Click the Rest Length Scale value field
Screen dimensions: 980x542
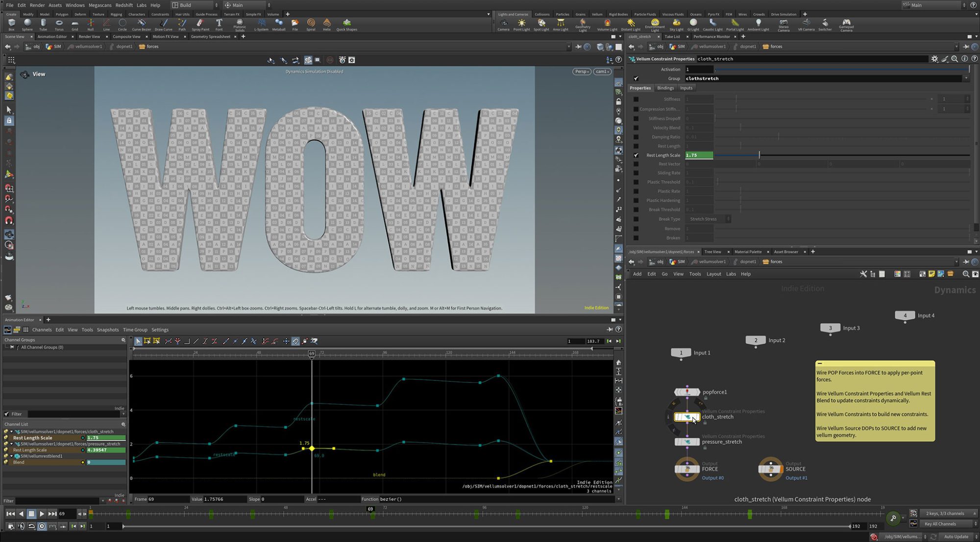coord(699,155)
